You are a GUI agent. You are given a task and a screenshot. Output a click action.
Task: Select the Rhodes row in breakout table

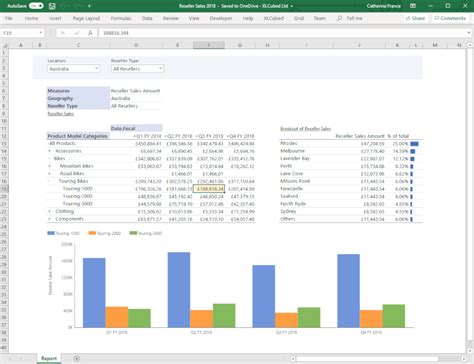[x=351, y=143]
